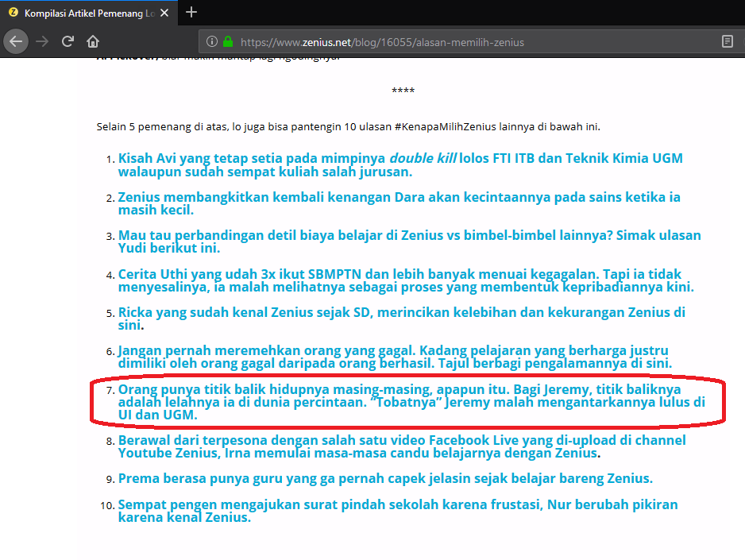Open Jeremy's turning point story link
The height and width of the screenshot is (560, 745).
tap(411, 402)
